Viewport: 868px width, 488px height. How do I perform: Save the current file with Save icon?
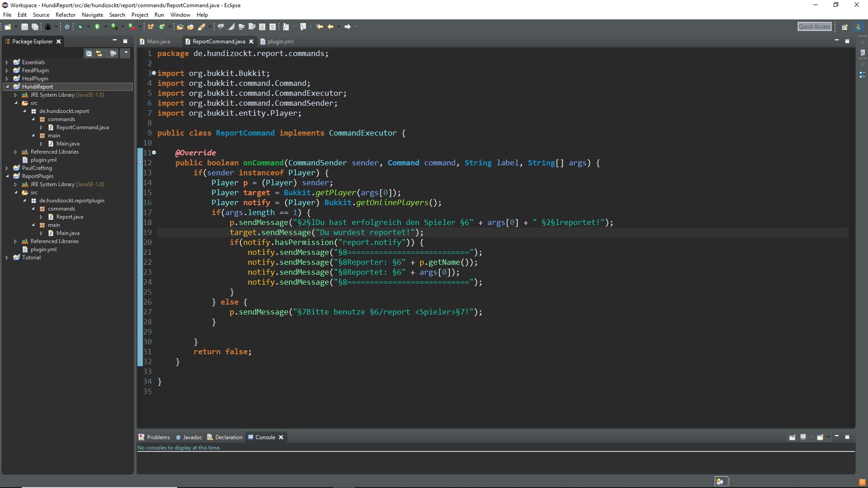click(x=24, y=27)
